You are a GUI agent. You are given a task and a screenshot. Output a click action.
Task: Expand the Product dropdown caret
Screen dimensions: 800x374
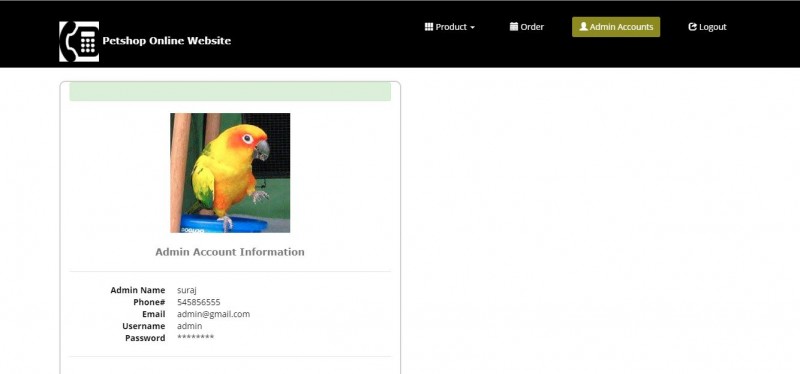click(472, 28)
